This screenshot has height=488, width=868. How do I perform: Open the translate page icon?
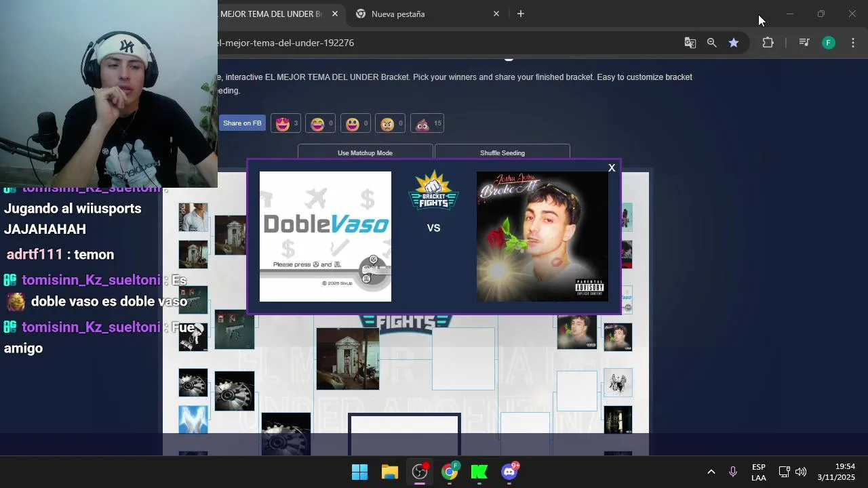[690, 43]
